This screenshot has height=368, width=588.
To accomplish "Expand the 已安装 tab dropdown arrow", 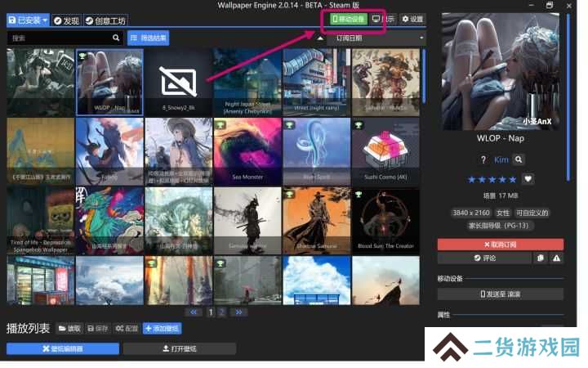I will pyautogui.click(x=46, y=20).
